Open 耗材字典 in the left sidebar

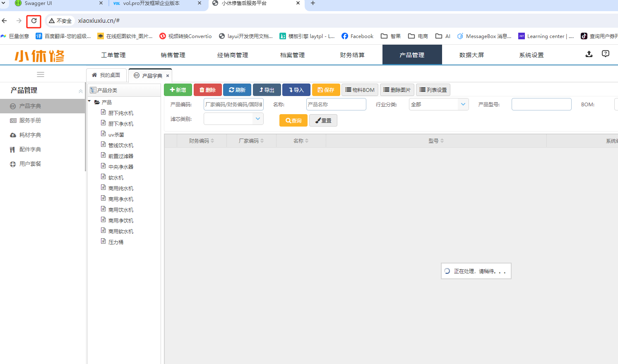coord(30,135)
